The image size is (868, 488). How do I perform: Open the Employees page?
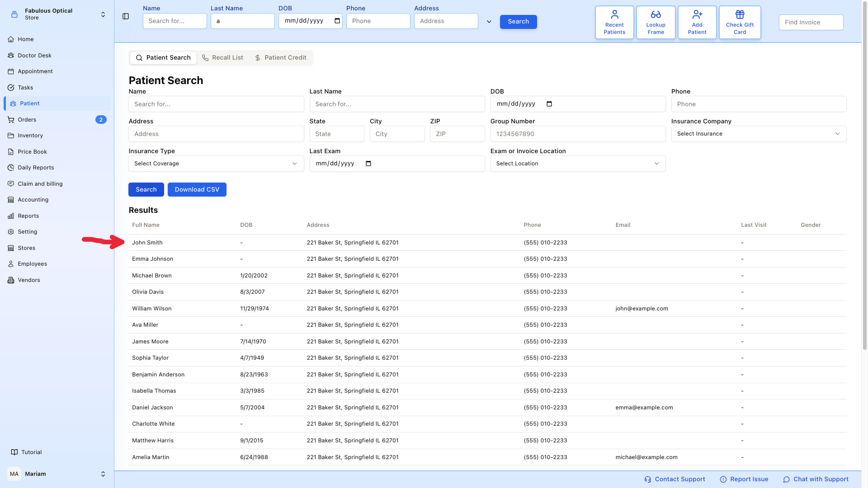pyautogui.click(x=57, y=264)
